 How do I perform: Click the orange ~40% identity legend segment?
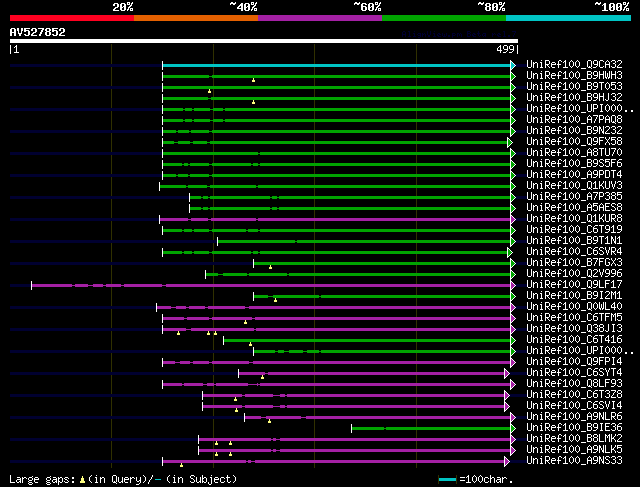point(196,18)
